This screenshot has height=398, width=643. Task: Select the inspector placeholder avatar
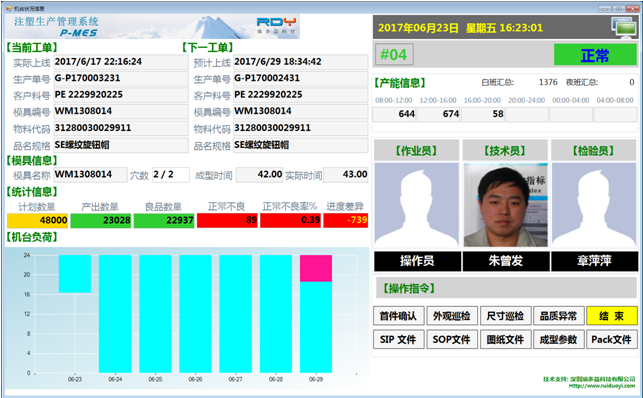pos(594,205)
